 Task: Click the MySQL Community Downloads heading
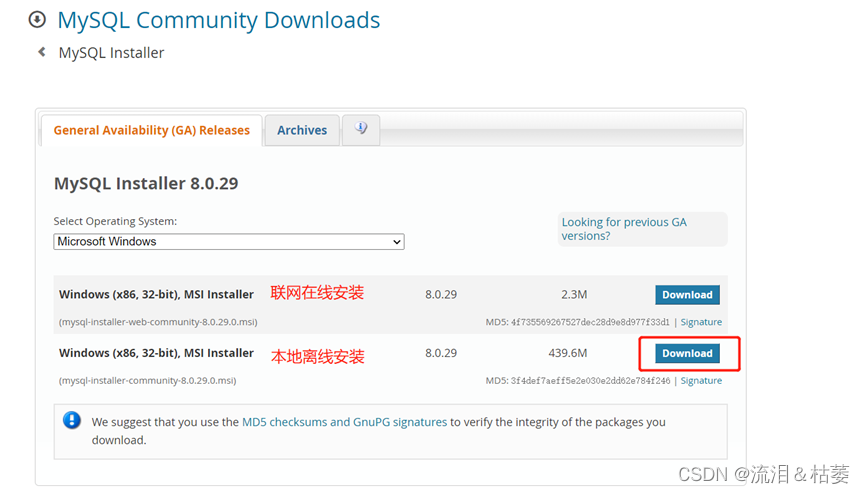pyautogui.click(x=218, y=20)
